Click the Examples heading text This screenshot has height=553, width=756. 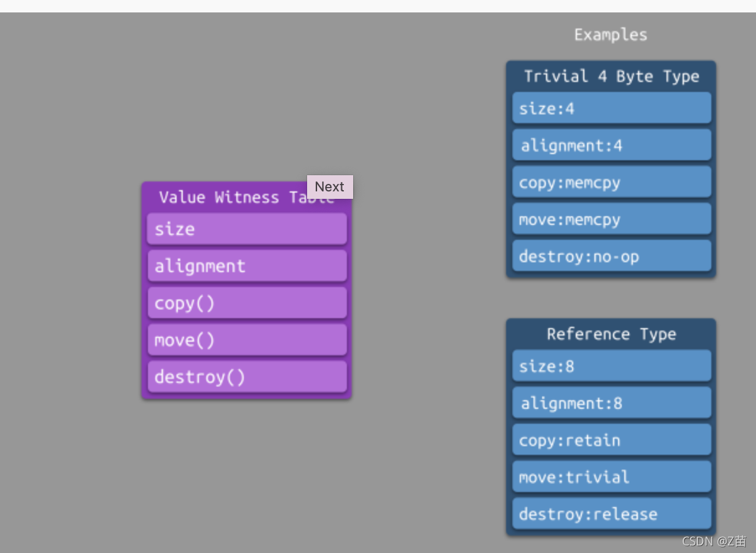pos(611,35)
